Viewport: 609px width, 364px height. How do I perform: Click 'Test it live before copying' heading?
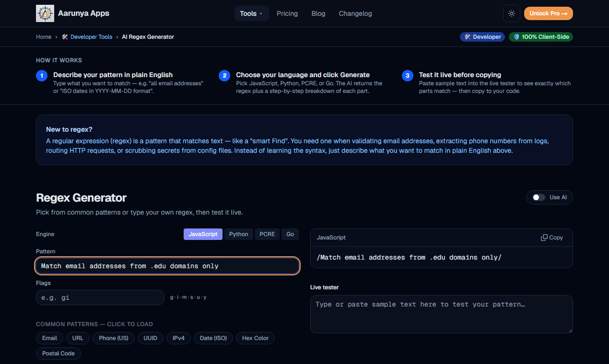460,75
